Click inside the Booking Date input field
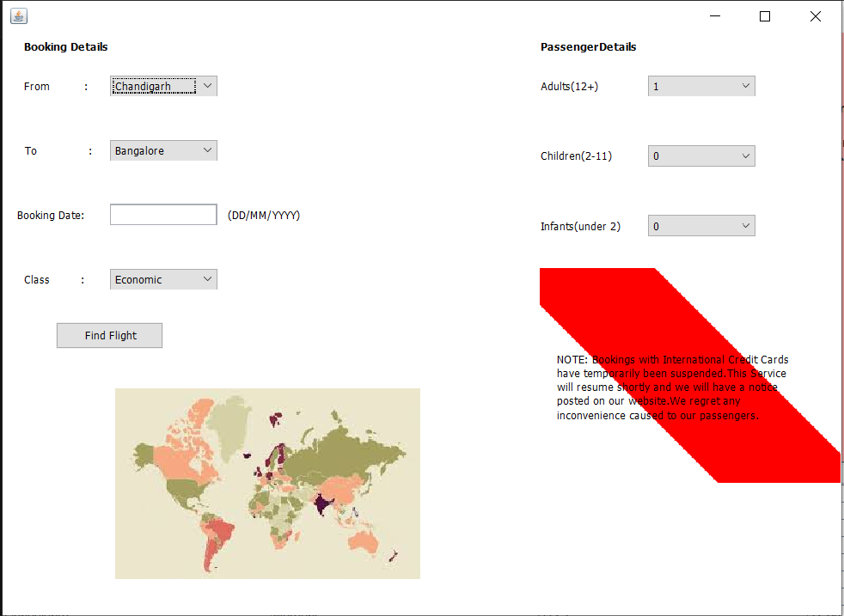Viewport: 844px width, 616px height. pos(162,214)
